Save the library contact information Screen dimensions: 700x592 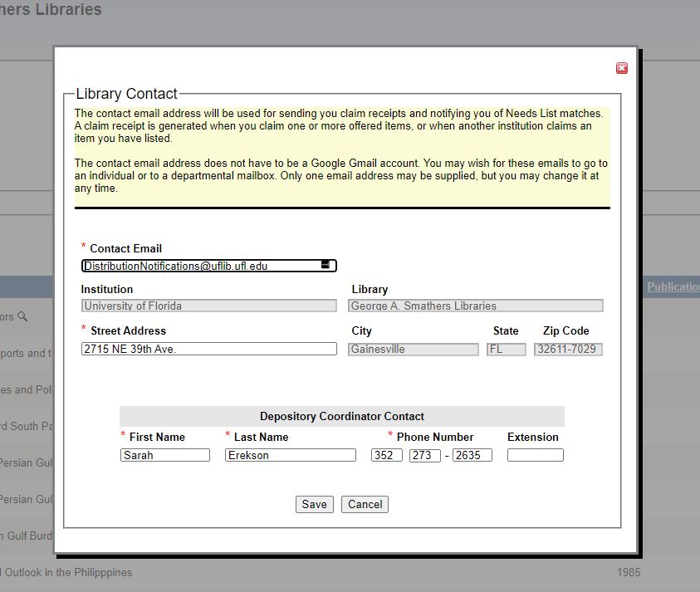(x=314, y=504)
